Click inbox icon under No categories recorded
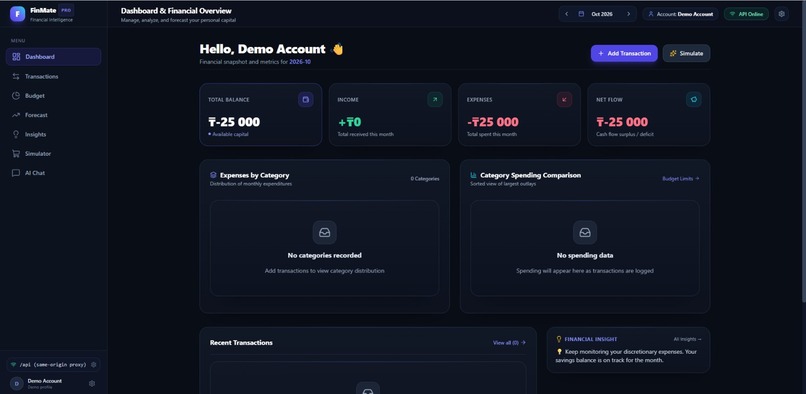 (324, 232)
